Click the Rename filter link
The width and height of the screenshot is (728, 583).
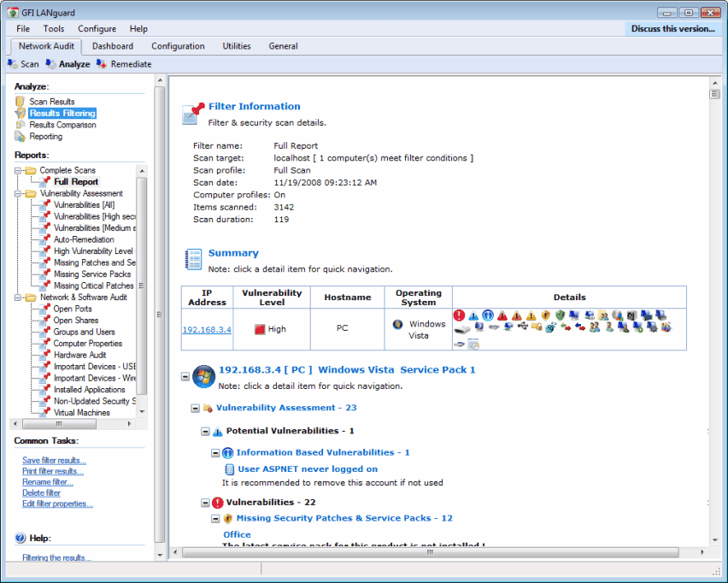[48, 482]
